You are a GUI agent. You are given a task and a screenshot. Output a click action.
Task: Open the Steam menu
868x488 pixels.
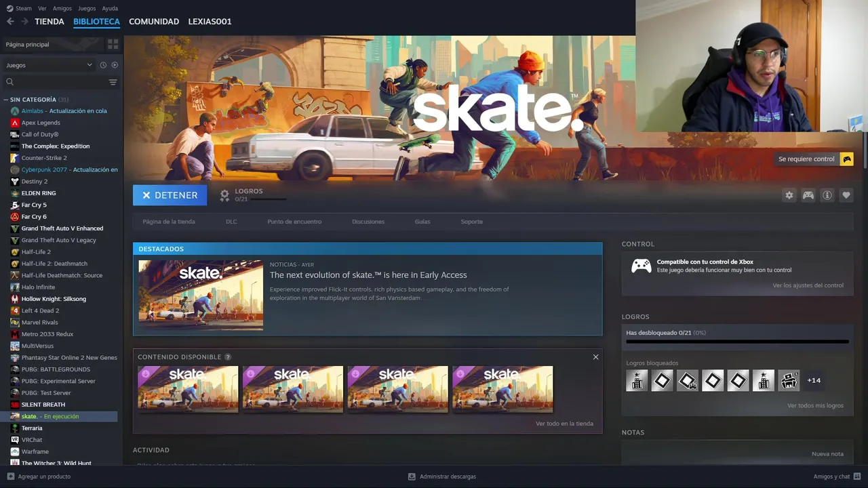pyautogui.click(x=24, y=8)
